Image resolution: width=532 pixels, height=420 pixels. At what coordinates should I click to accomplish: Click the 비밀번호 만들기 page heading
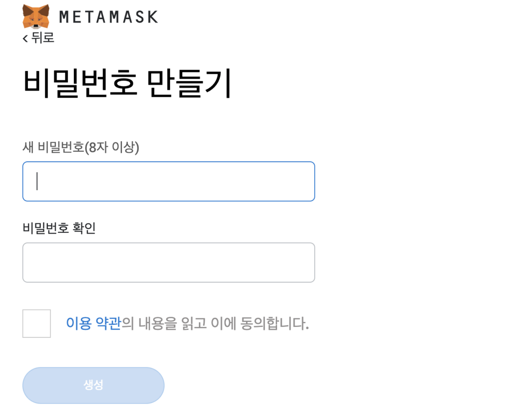(127, 83)
